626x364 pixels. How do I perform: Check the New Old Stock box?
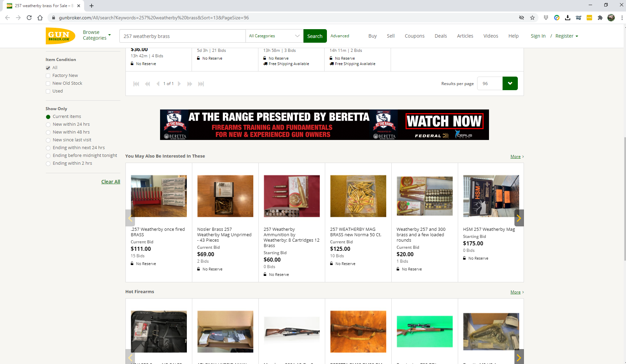tap(48, 83)
